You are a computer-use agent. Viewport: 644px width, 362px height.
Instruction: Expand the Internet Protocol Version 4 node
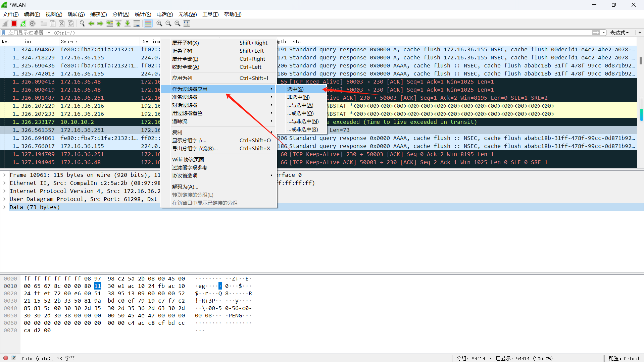[4, 191]
